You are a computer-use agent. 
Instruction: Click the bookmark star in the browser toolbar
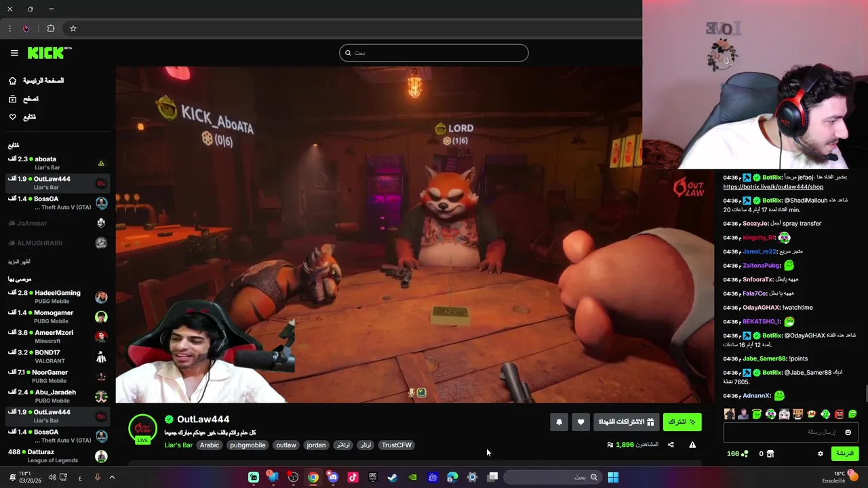point(73,28)
